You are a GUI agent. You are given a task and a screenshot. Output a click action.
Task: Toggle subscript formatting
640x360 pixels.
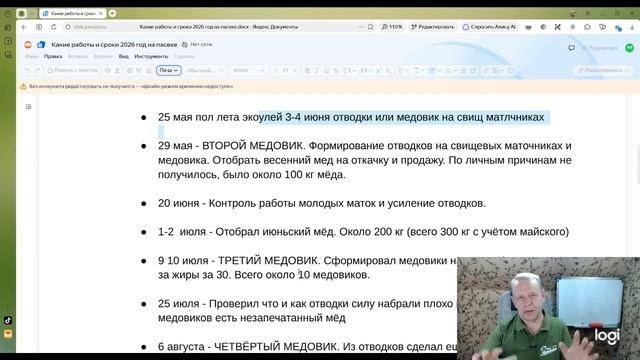coord(388,71)
